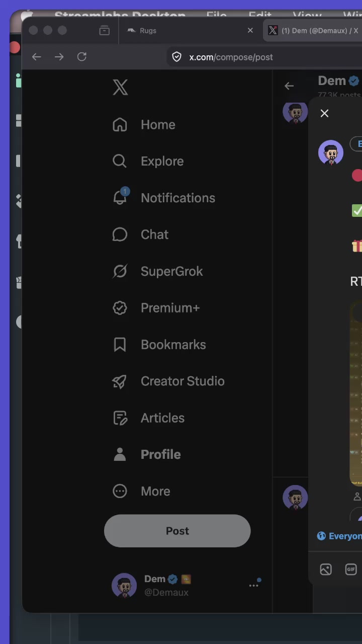Click the shield site-security icon
The height and width of the screenshot is (644, 362).
click(177, 57)
